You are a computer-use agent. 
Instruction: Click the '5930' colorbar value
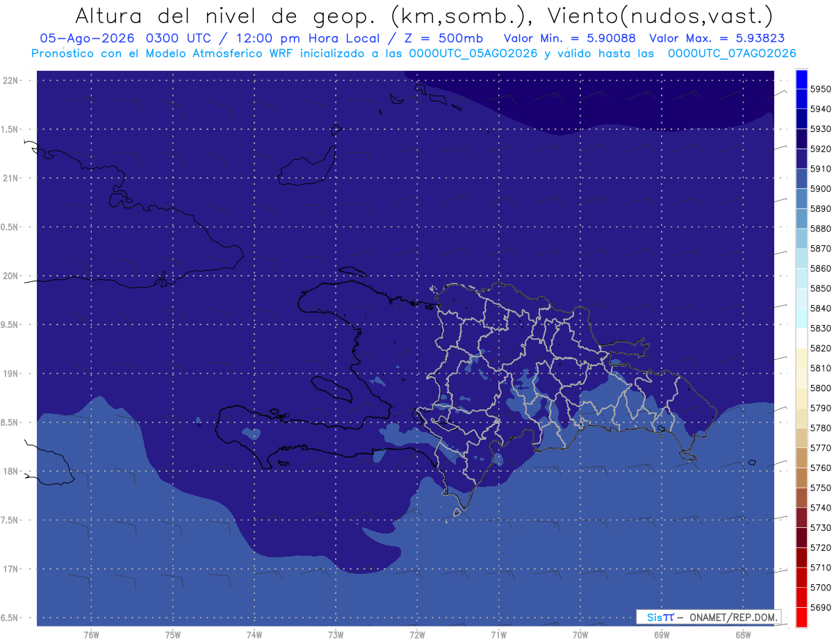coord(821,129)
